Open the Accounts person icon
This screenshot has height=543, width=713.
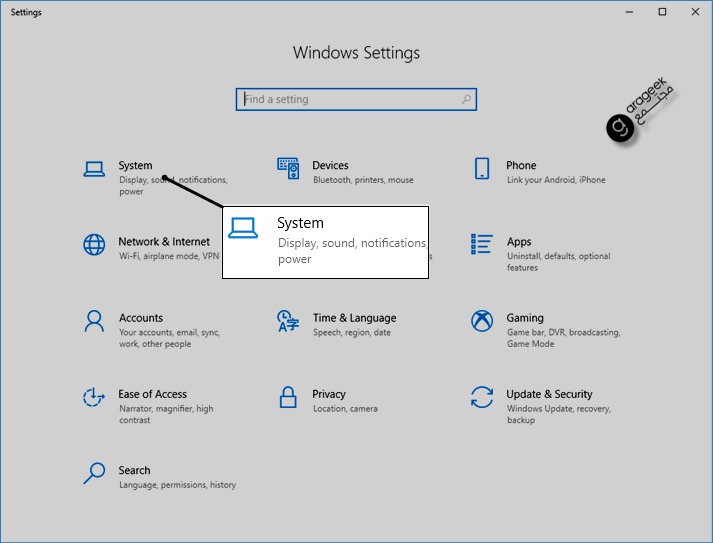click(94, 321)
